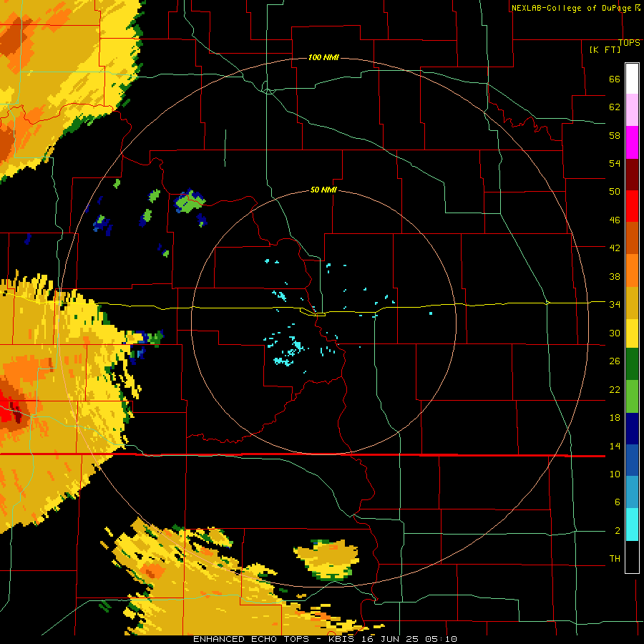Image resolution: width=644 pixels, height=644 pixels.
Task: Click the gold 34 kft legend swatch
Action: click(632, 303)
